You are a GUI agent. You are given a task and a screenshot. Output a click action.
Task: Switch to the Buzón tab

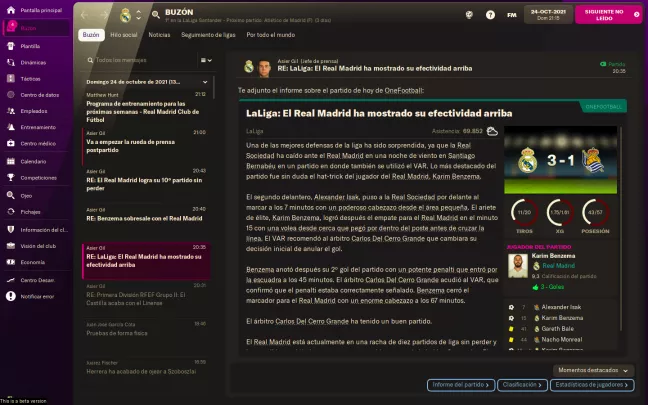point(91,35)
